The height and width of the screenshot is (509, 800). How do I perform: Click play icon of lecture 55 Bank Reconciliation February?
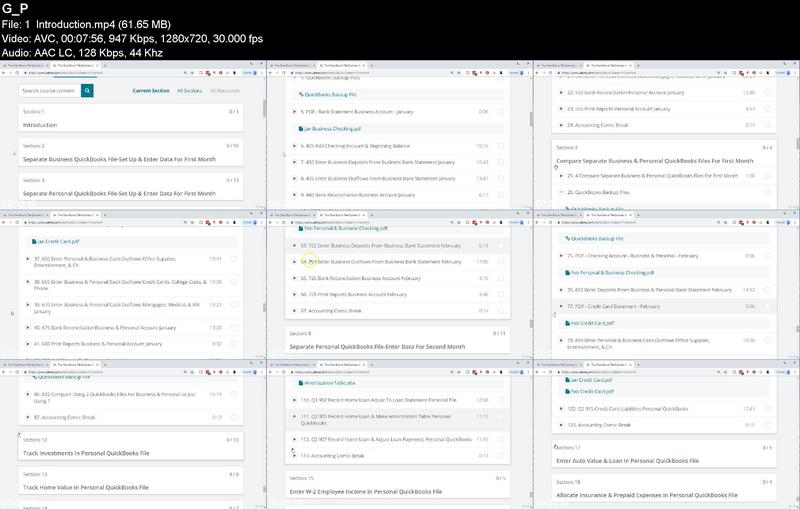294,278
